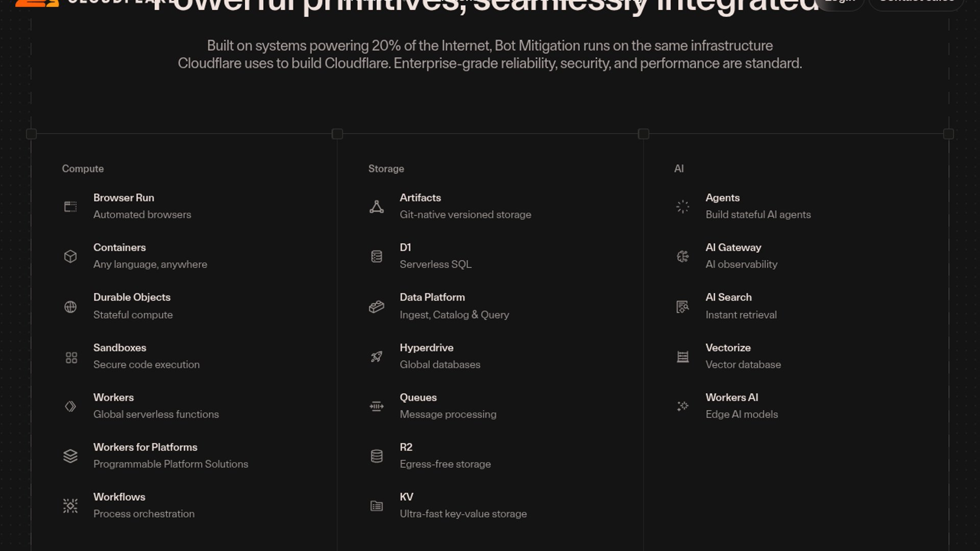Click the Browser Run window icon
Image resolution: width=980 pixels, height=551 pixels.
(x=70, y=207)
